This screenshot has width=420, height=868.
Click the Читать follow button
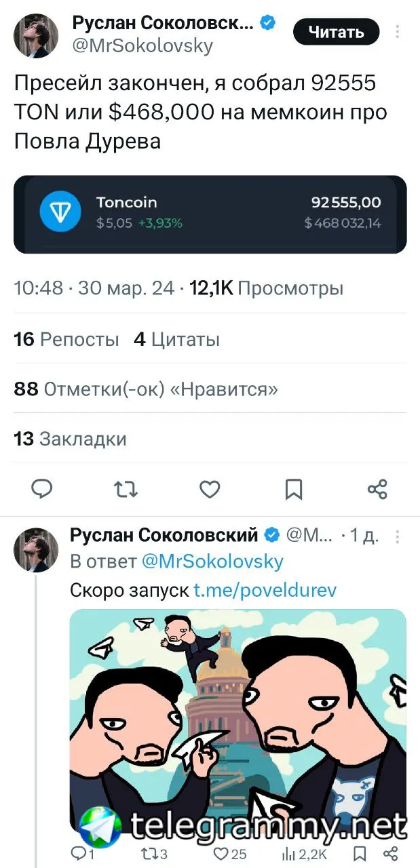tap(336, 32)
